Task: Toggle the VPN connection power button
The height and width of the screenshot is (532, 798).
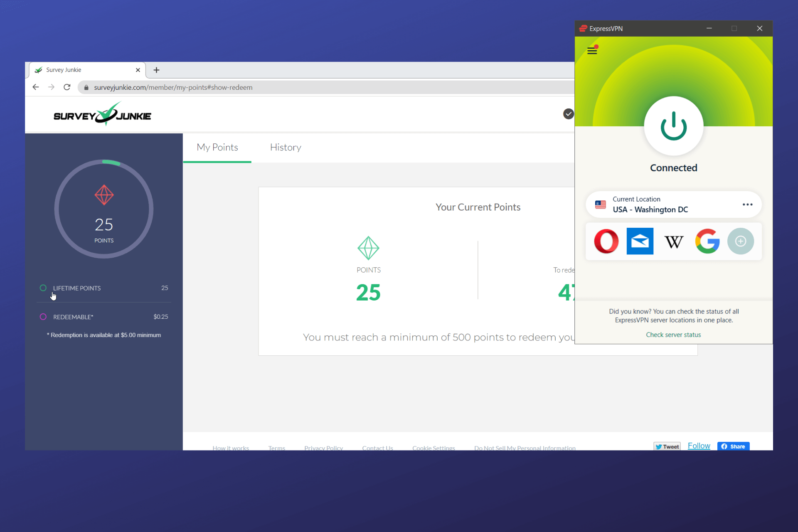Action: pos(673,126)
